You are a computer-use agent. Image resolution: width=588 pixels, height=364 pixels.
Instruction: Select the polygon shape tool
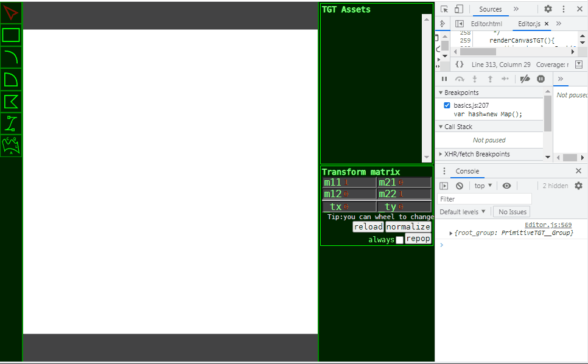click(11, 102)
